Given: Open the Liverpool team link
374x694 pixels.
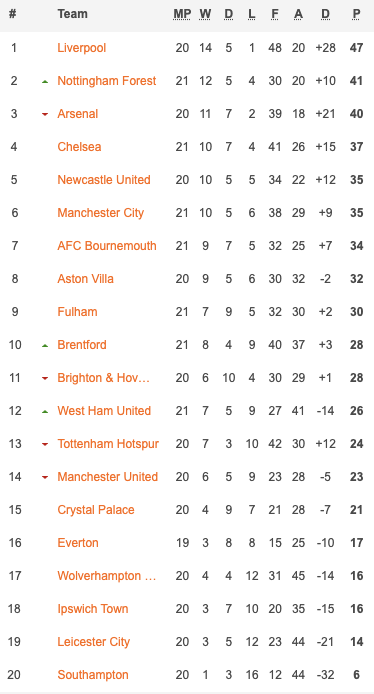Looking at the screenshot, I should 82,48.
